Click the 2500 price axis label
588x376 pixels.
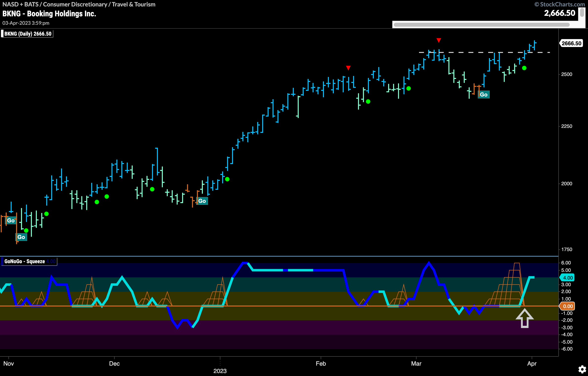click(567, 74)
